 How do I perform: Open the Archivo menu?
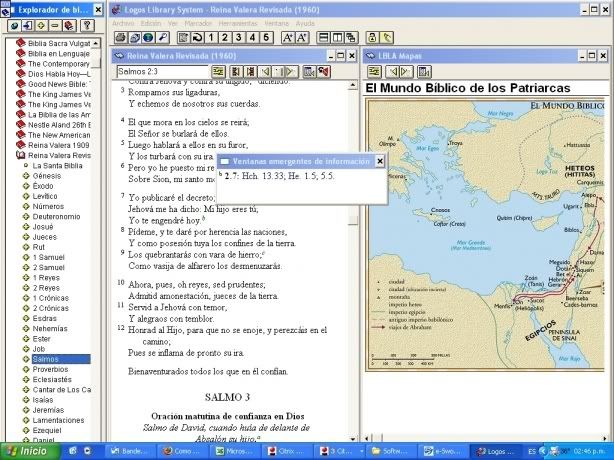[123, 23]
